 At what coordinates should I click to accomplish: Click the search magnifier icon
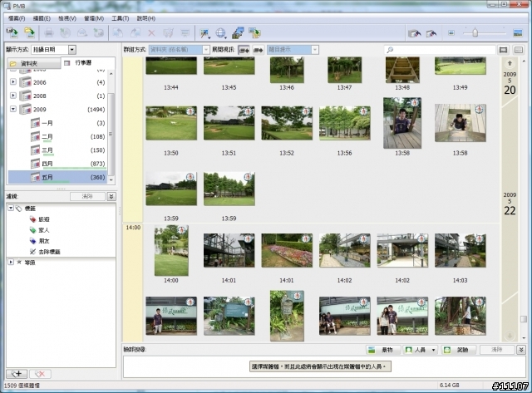(390, 50)
